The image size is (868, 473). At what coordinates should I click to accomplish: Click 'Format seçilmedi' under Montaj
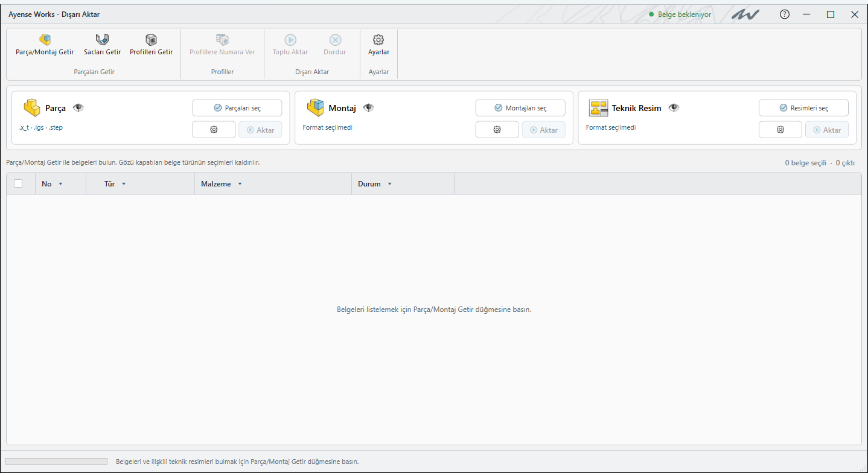tap(327, 128)
